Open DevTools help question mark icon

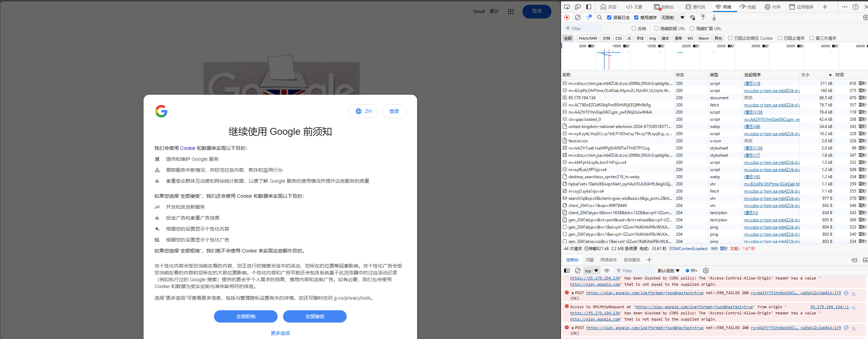click(x=856, y=7)
